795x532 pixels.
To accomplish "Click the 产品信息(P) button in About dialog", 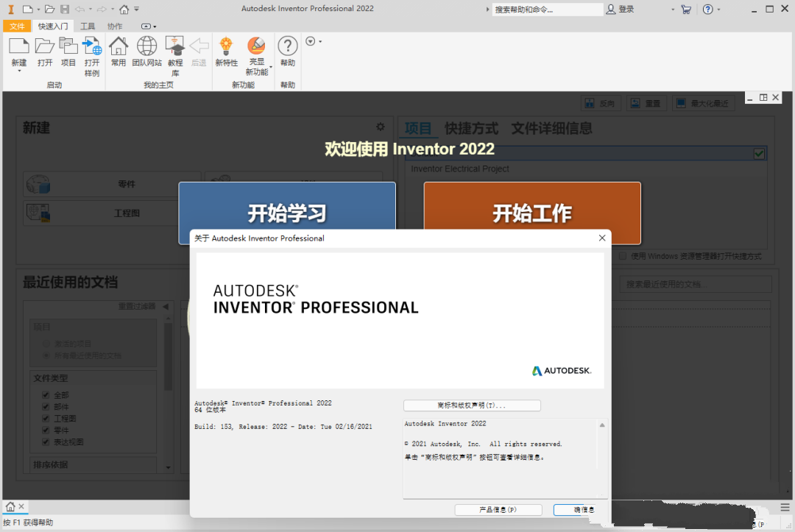I will (x=498, y=510).
